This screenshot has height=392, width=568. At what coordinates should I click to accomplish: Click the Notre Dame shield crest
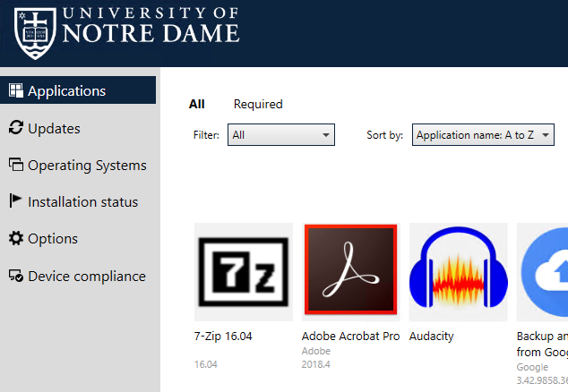pos(35,31)
